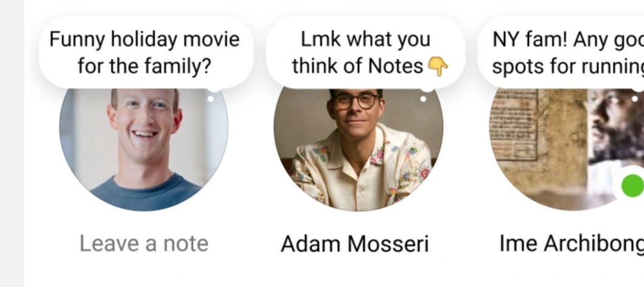Screen dimensions: 644x287
Task: Open the "Lmk what you think of Notes" bubble
Action: pyautogui.click(x=366, y=52)
